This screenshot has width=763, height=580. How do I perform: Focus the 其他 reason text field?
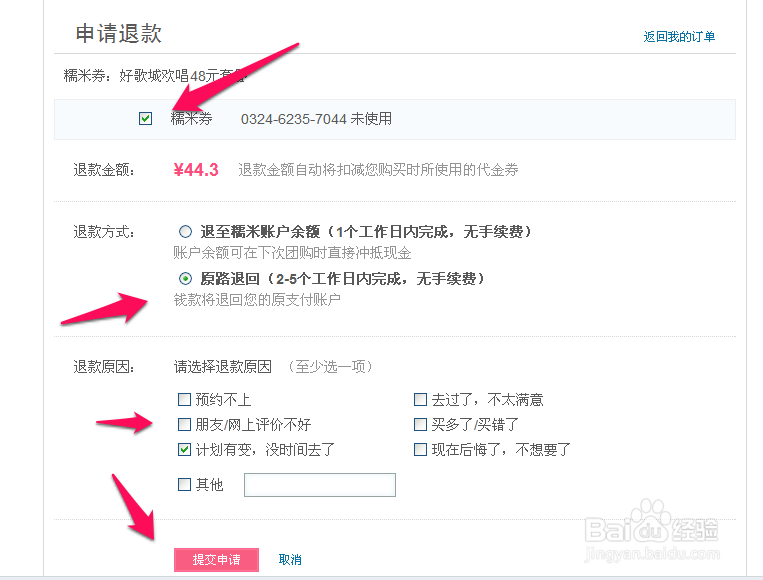pyautogui.click(x=320, y=485)
